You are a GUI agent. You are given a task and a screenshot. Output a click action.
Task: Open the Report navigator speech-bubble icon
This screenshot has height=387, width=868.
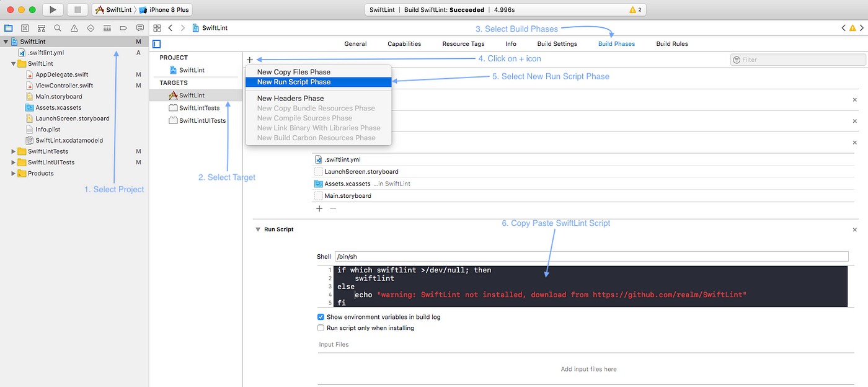tap(140, 28)
